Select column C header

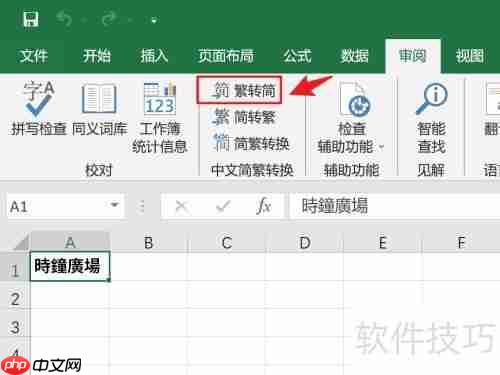click(227, 242)
